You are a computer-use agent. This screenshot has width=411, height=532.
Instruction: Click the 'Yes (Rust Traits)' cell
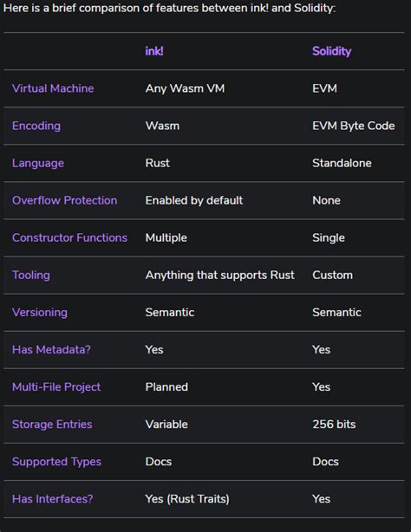[187, 499]
